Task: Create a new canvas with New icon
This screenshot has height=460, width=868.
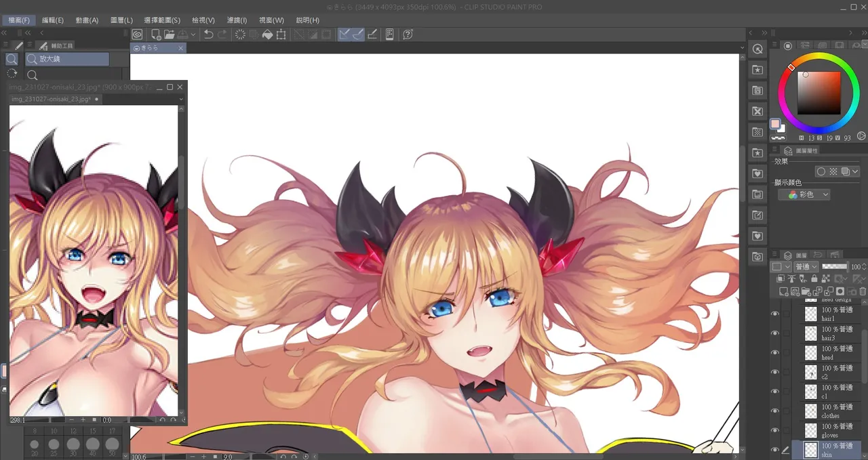Action: pyautogui.click(x=156, y=34)
